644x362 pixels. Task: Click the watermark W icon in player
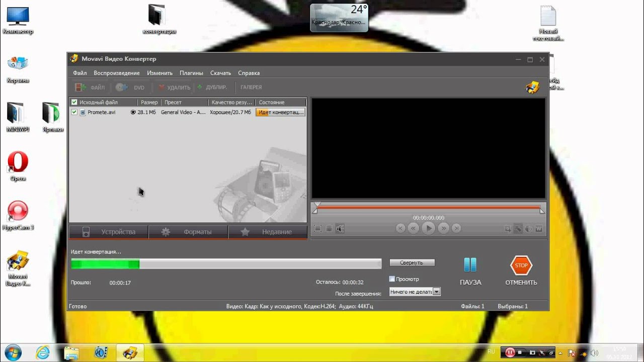tap(538, 229)
